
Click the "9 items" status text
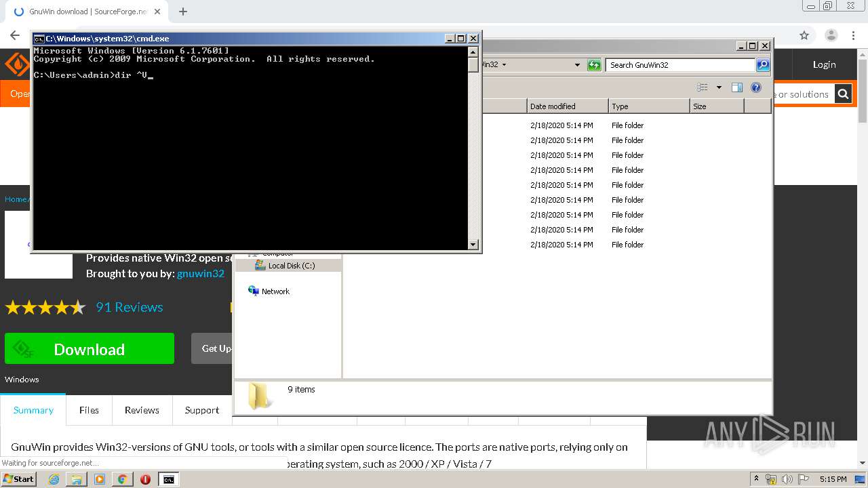pos(301,390)
